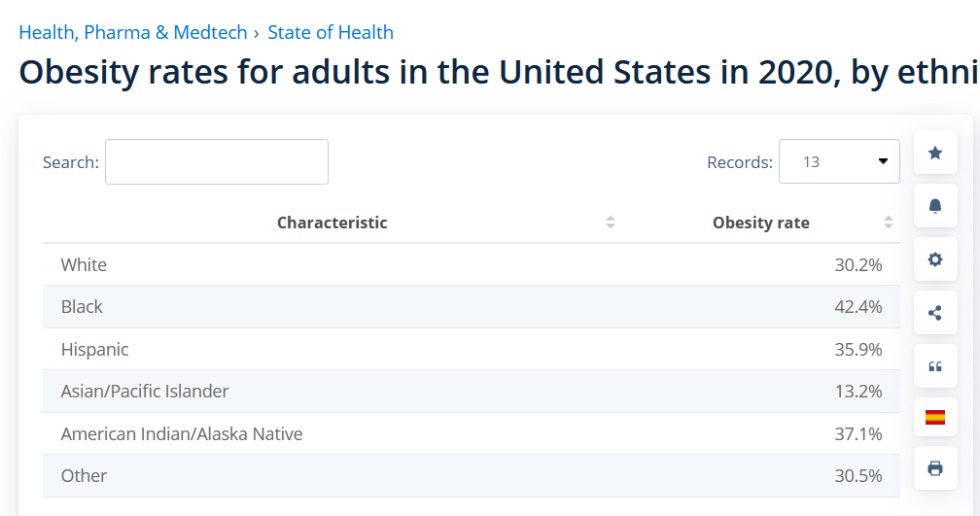Click the star favorite icon
The width and height of the screenshot is (980, 516).
pos(935,154)
